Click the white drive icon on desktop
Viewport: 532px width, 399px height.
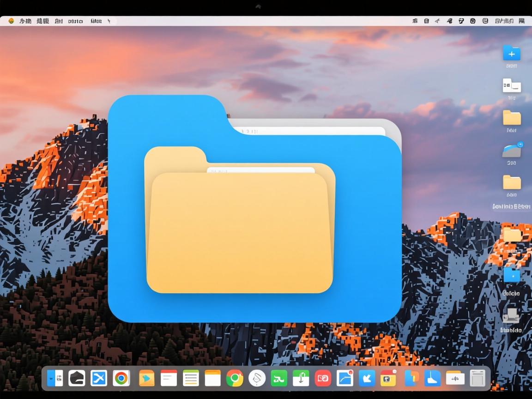pos(511,85)
